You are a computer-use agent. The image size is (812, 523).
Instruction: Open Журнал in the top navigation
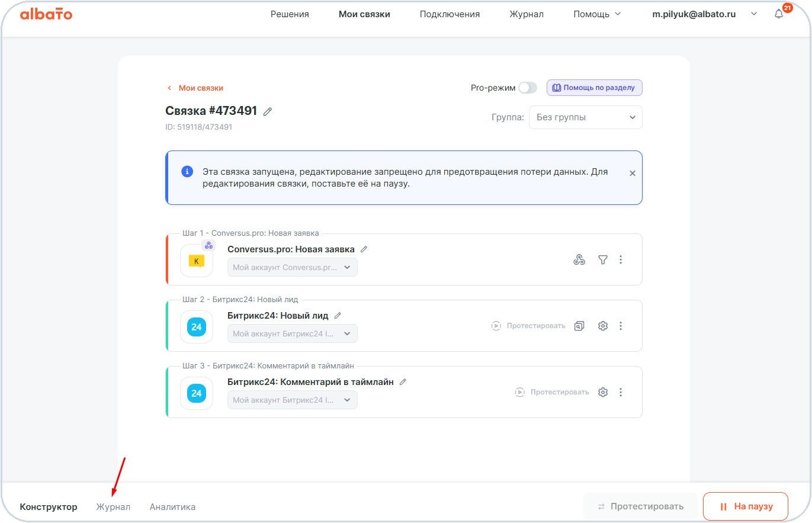click(527, 14)
